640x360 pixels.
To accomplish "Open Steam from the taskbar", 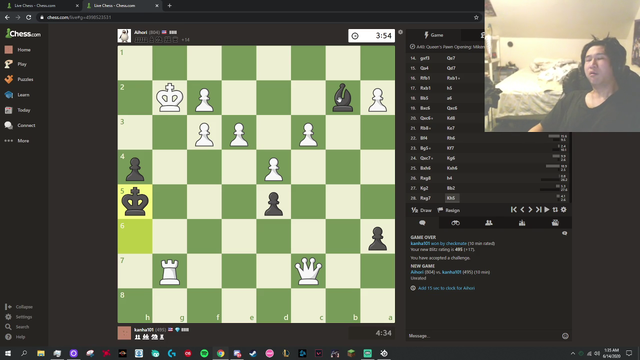I will tap(253, 353).
